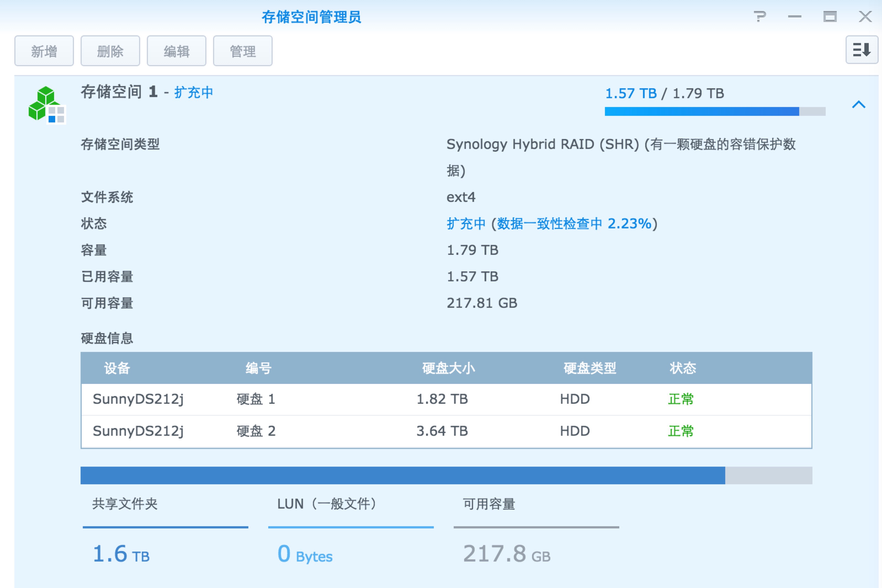
Task: Click 正常 status of 硬盘 1
Action: 681,399
